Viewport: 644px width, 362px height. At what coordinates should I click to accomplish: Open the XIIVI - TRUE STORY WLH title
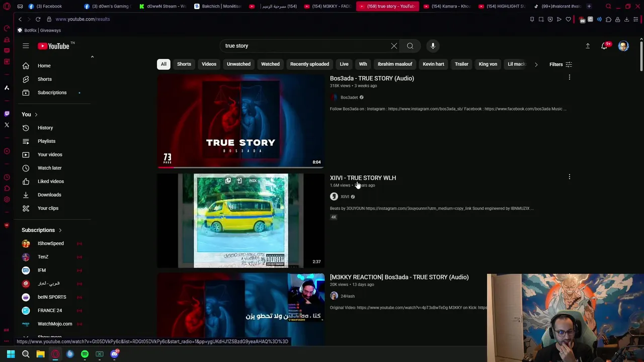(x=363, y=178)
